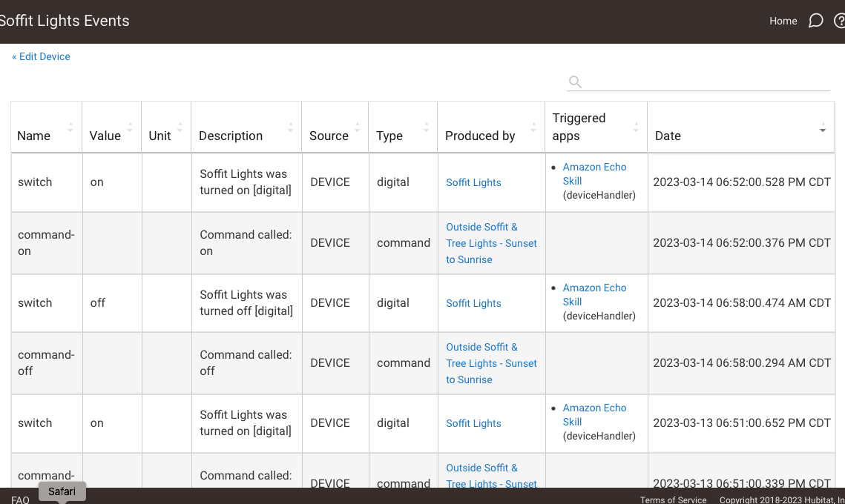Sort by Source column sort arrows
This screenshot has height=504, width=845.
pos(358,127)
